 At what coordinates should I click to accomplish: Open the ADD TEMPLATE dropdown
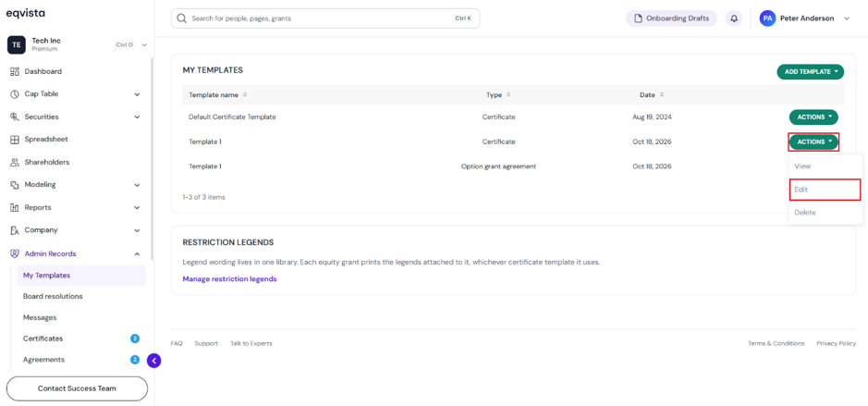(x=811, y=71)
